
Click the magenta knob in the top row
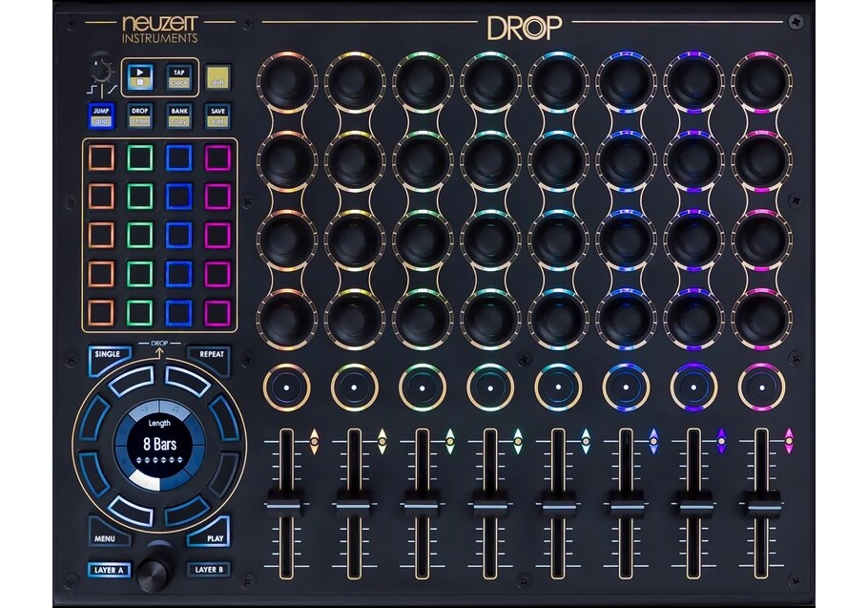(x=762, y=82)
